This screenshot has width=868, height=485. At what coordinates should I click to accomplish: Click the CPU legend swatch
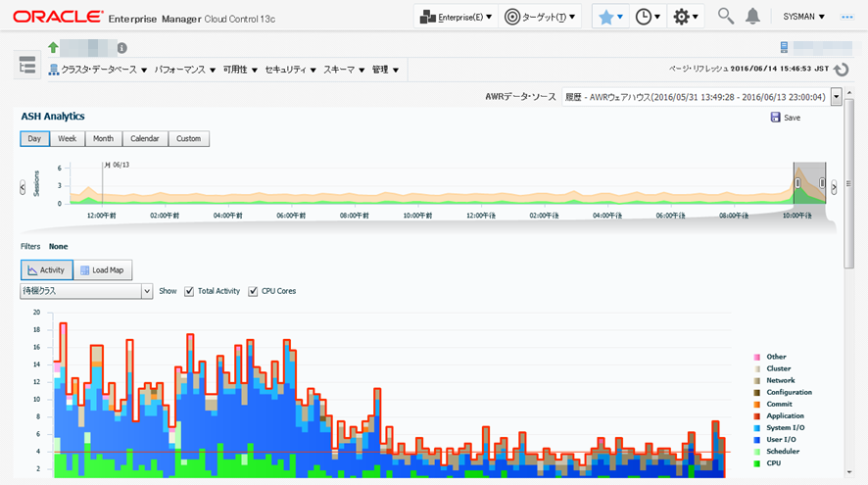pyautogui.click(x=756, y=463)
